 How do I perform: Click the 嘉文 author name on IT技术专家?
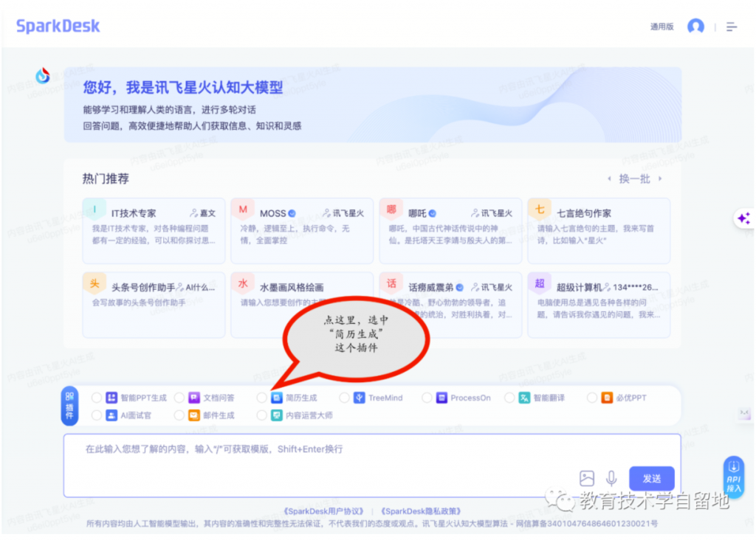[x=207, y=213]
